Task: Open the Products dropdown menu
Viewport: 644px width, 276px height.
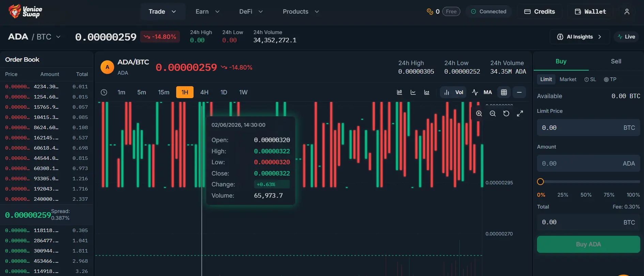Action: coord(301,12)
